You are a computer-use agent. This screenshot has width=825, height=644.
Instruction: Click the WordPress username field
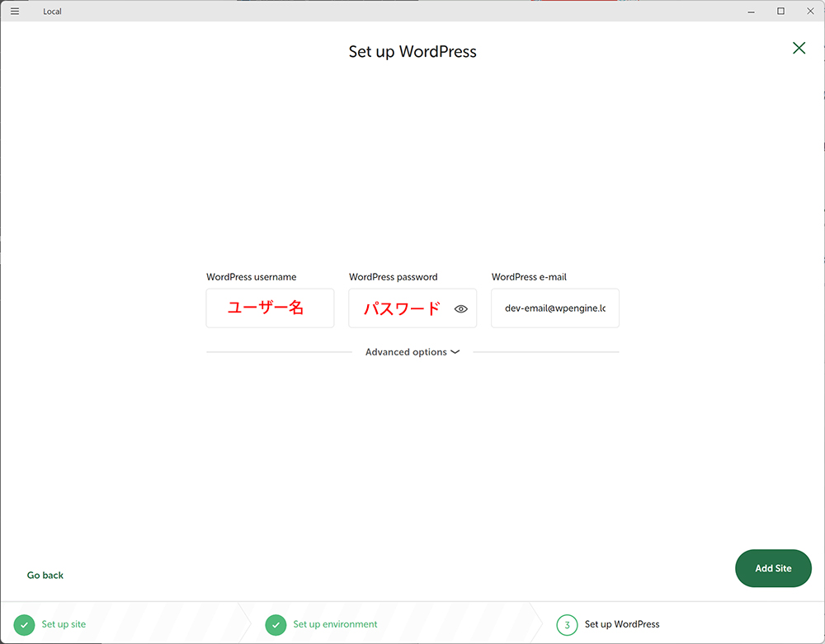tap(270, 308)
